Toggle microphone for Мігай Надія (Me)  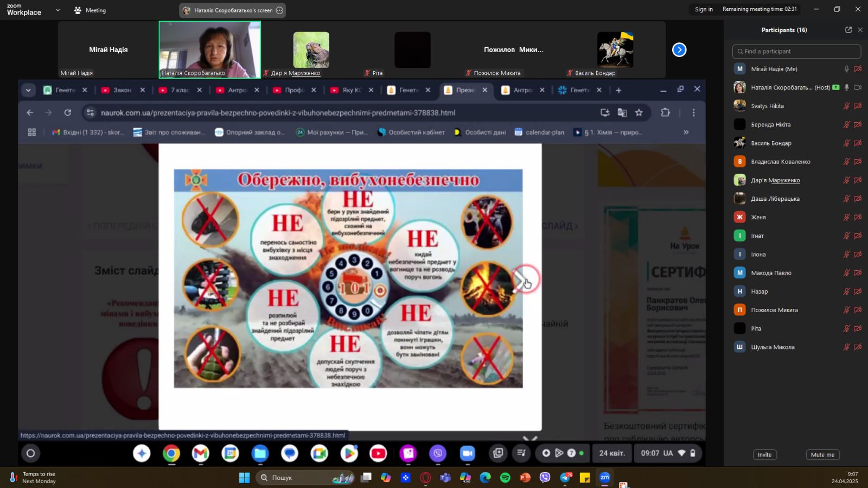846,69
